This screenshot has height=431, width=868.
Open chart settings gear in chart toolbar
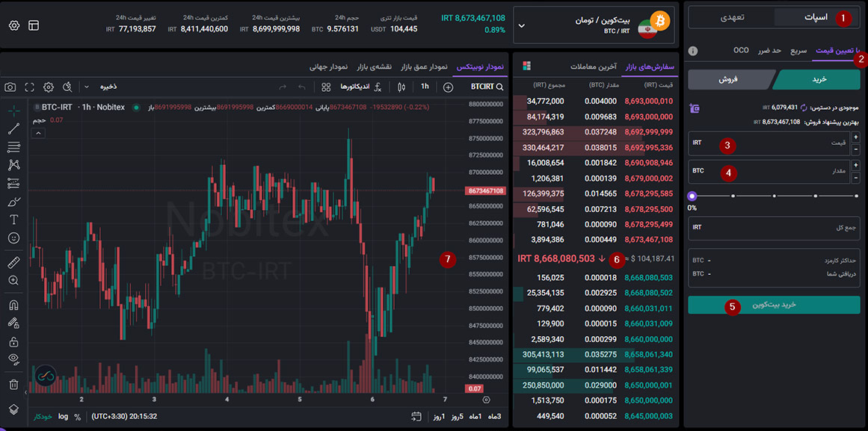(49, 87)
